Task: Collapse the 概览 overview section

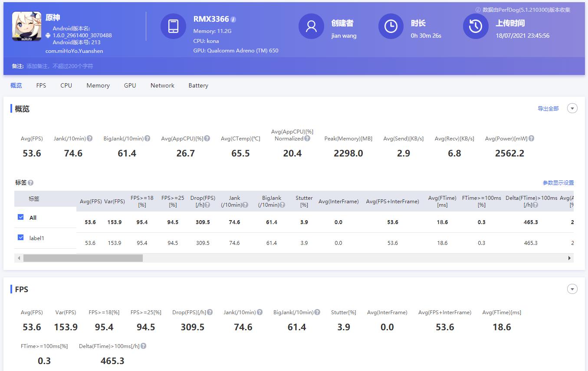Action: point(572,108)
